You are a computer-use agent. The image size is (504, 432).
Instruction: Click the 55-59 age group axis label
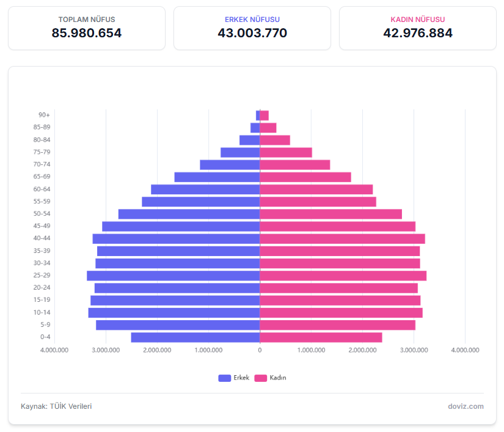pyautogui.click(x=42, y=202)
